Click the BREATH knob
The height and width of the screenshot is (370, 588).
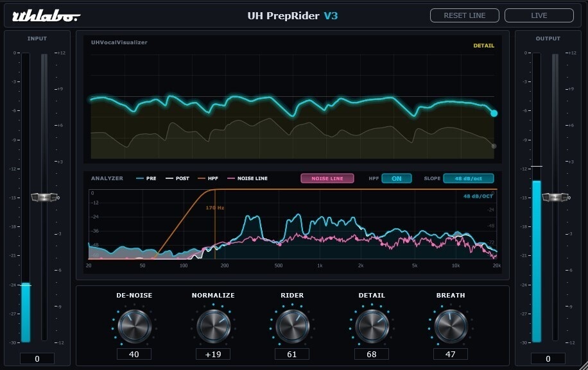click(451, 326)
